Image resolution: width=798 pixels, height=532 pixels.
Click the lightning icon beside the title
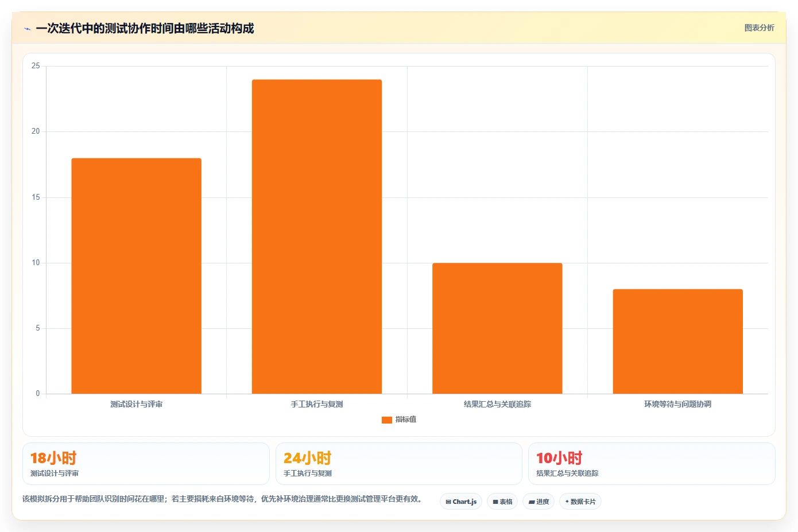(27, 29)
